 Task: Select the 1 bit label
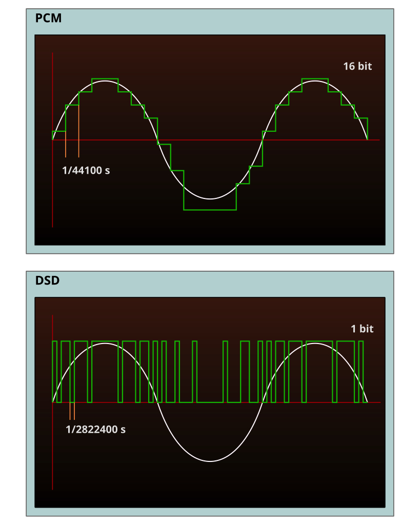(362, 329)
